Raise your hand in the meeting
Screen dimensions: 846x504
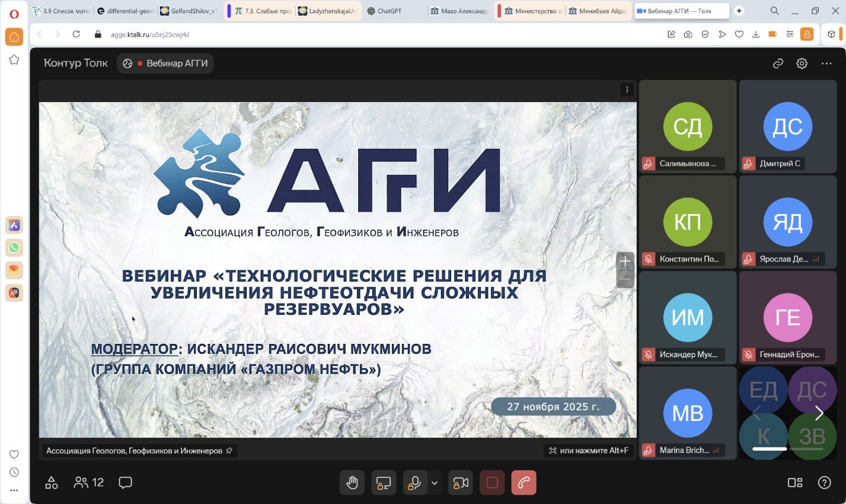pyautogui.click(x=352, y=482)
